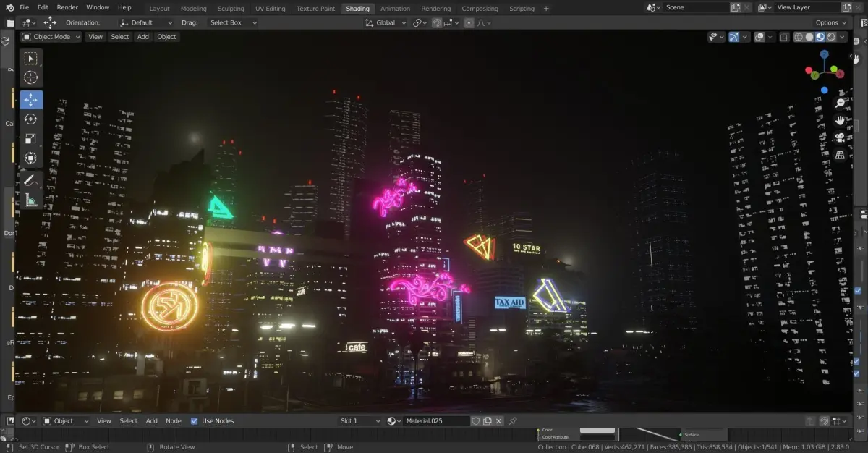
Task: Open the node editor Add menu
Action: click(152, 420)
